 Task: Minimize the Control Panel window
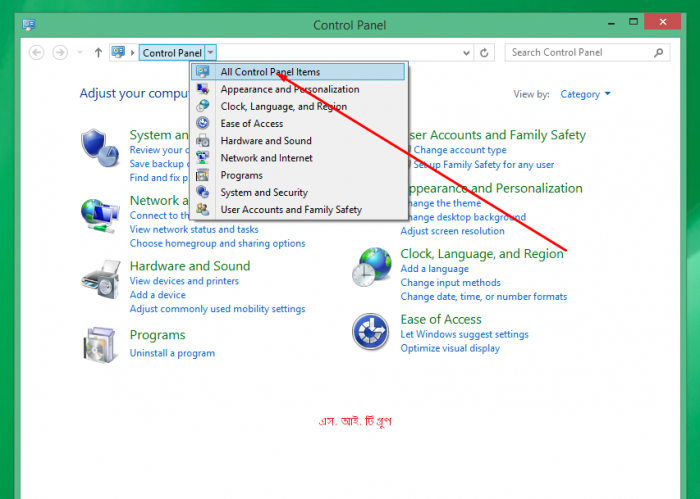pyautogui.click(x=611, y=22)
